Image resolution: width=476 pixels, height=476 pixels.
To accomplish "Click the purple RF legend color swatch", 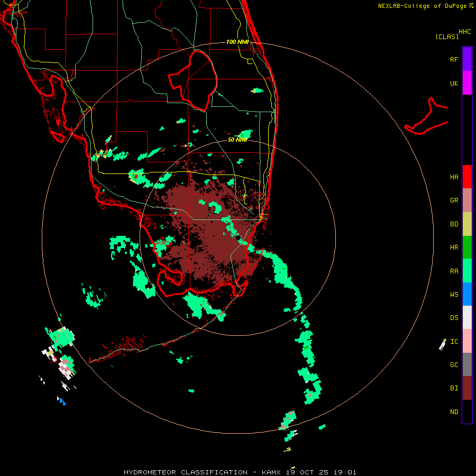I will click(467, 59).
